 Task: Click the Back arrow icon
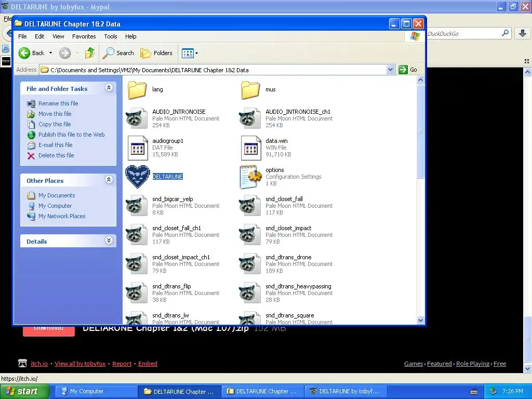click(x=24, y=53)
